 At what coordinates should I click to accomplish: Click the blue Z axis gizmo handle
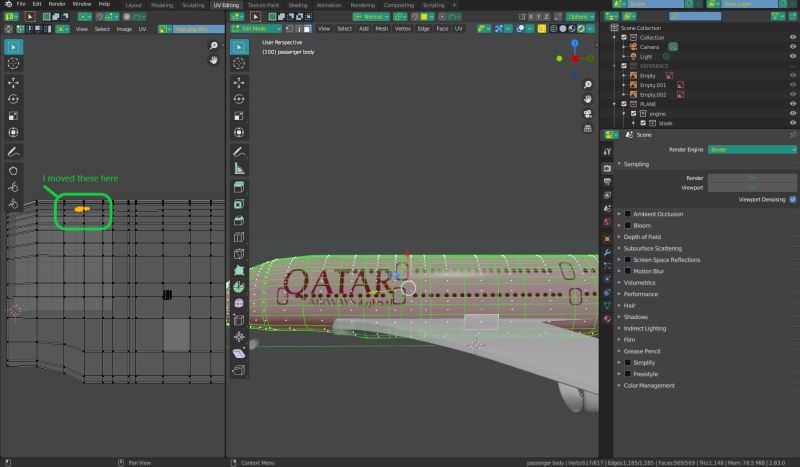575,44
